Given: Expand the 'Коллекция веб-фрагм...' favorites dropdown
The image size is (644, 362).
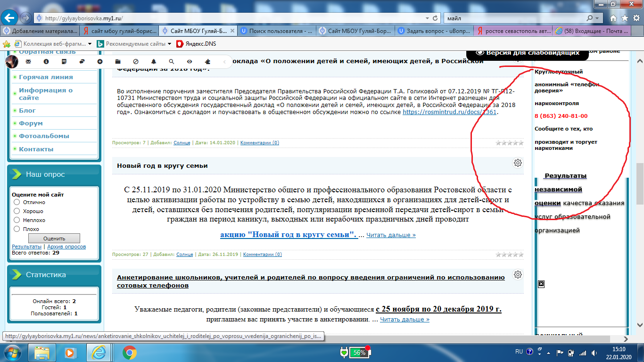Looking at the screenshot, I should (x=90, y=44).
